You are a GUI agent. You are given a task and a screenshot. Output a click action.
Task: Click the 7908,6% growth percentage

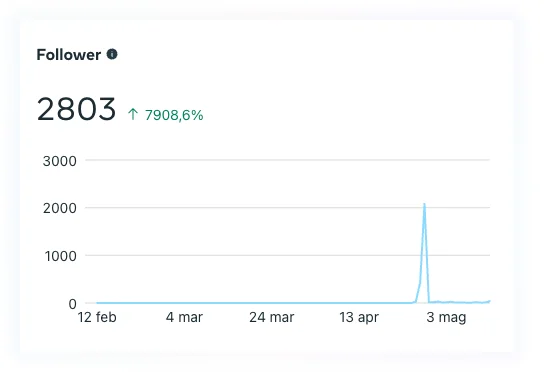[174, 115]
